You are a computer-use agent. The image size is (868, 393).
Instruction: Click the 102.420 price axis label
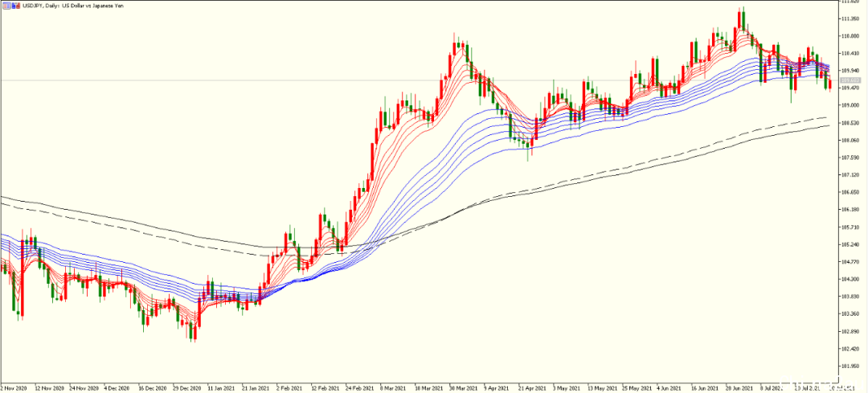pos(850,349)
